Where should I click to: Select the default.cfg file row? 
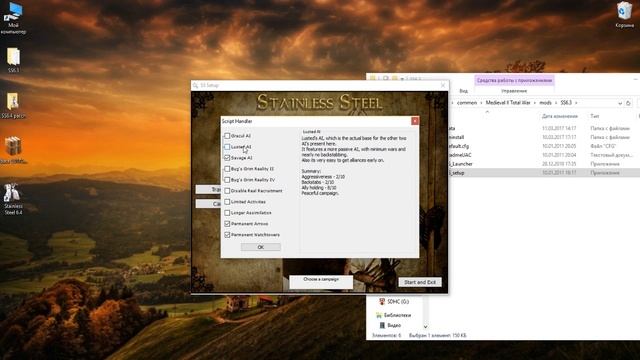[x=544, y=146]
